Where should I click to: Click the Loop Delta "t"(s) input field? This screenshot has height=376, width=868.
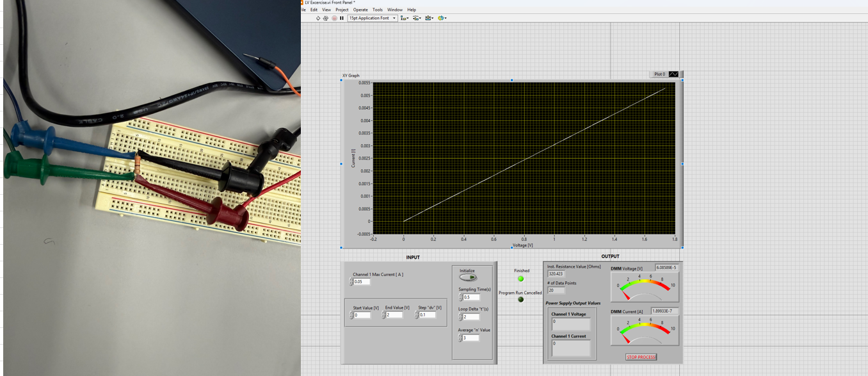[471, 317]
